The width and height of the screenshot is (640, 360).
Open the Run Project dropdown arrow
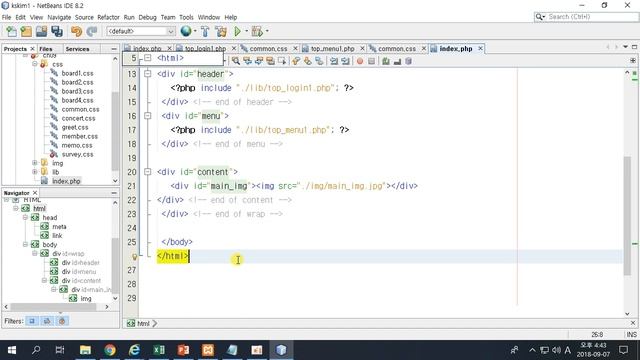tap(246, 31)
